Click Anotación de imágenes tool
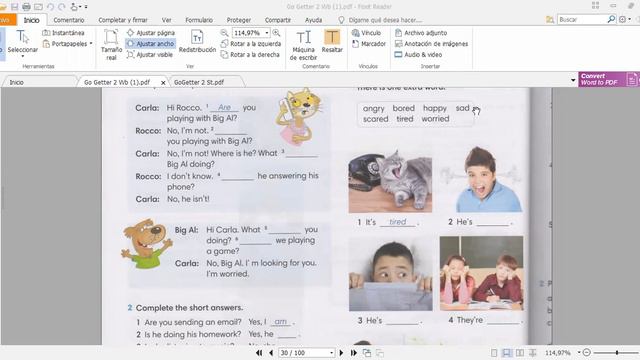The height and width of the screenshot is (360, 640). tap(431, 44)
